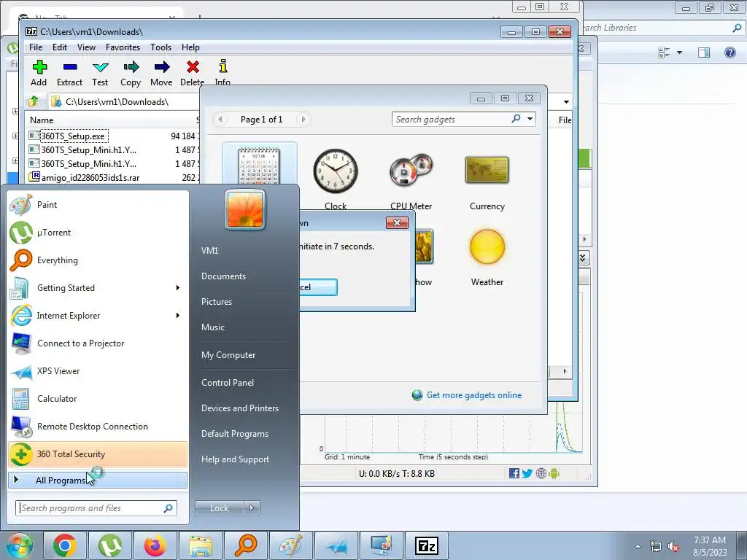Open All Programs list
This screenshot has height=560, width=747.
(x=98, y=480)
